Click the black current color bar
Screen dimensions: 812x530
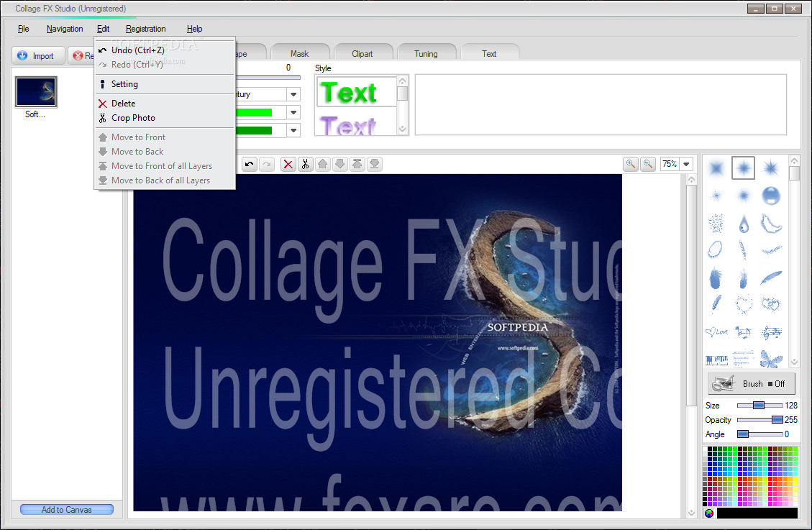(757, 513)
